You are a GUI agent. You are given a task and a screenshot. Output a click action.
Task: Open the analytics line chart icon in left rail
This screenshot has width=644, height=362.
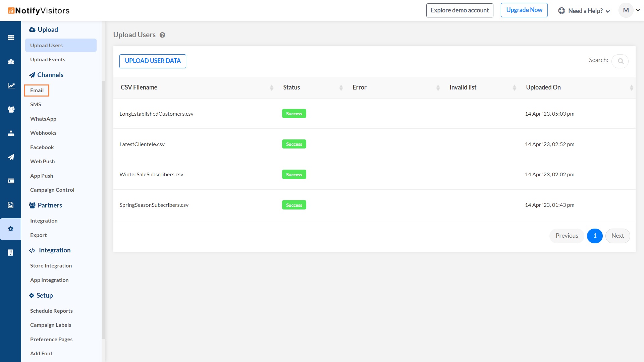pos(11,85)
